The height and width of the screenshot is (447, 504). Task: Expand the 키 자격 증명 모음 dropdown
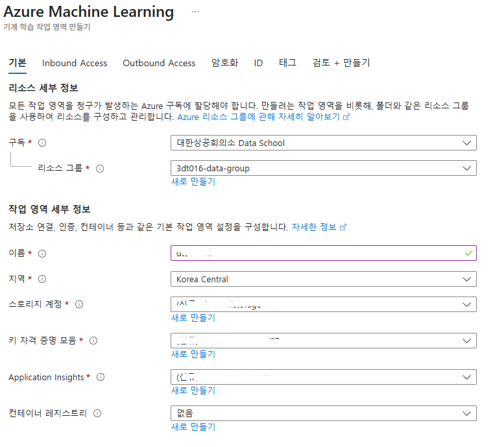point(324,341)
